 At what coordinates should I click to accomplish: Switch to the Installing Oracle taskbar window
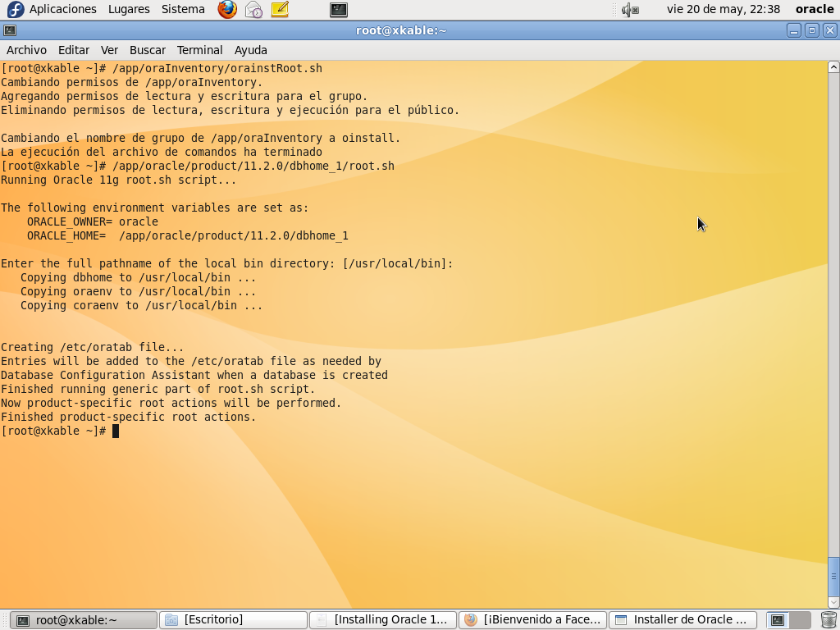(383, 620)
